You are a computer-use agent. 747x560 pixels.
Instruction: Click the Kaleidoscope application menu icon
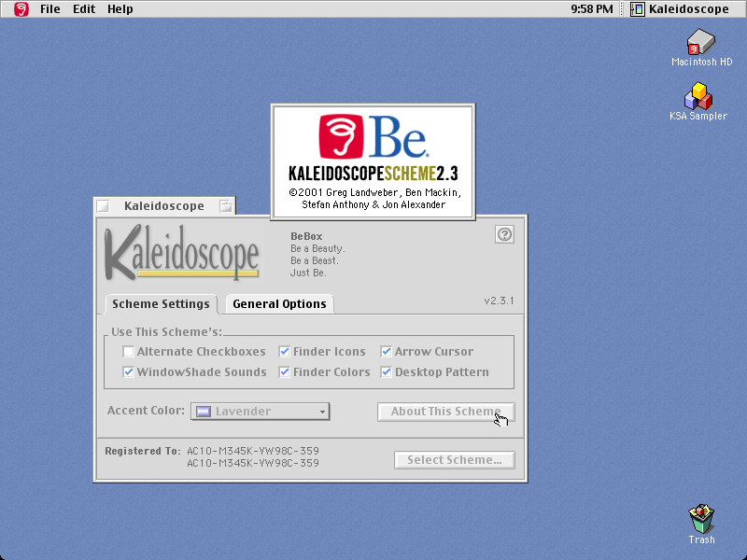click(x=637, y=9)
